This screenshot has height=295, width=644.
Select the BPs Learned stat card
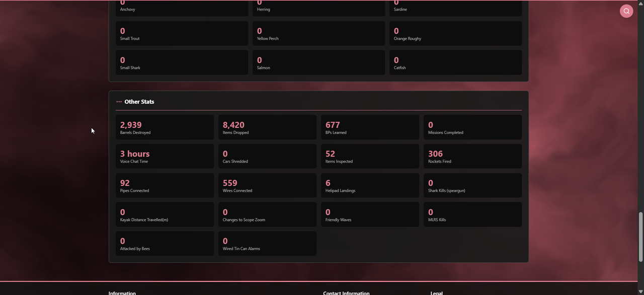[x=370, y=127]
